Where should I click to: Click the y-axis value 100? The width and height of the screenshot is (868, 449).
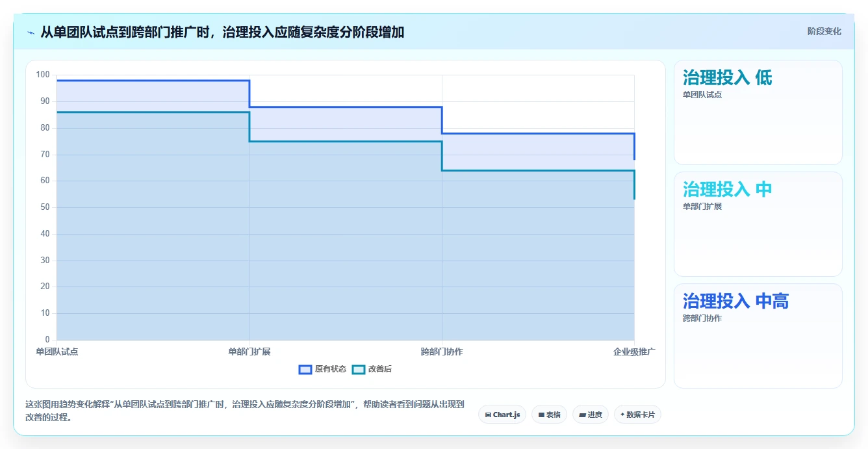point(43,75)
